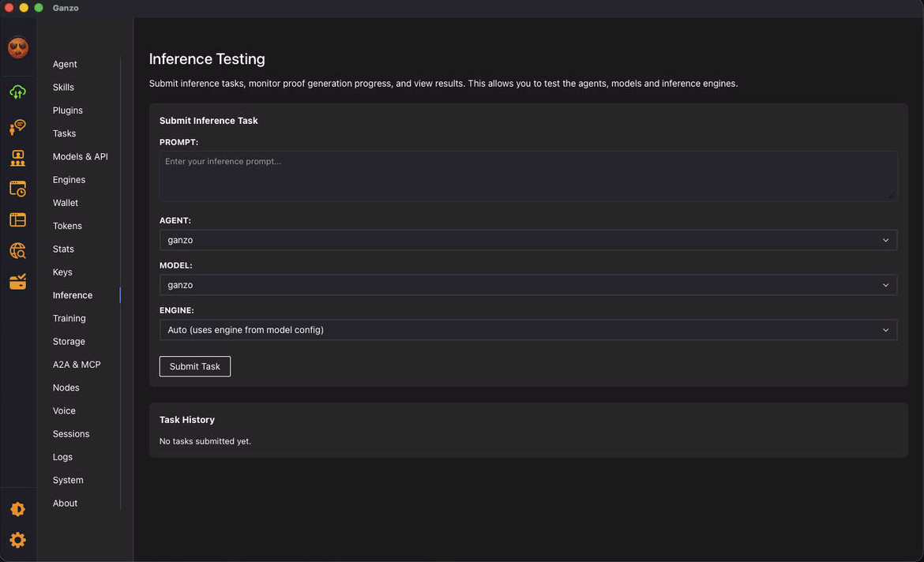Open the Agent dropdown chevron

885,241
